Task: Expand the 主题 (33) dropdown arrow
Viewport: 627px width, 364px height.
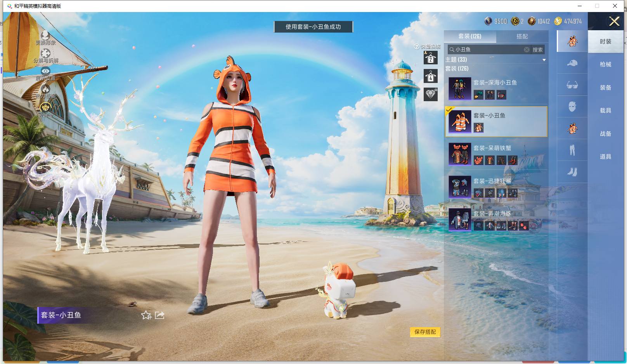Action: (x=544, y=60)
